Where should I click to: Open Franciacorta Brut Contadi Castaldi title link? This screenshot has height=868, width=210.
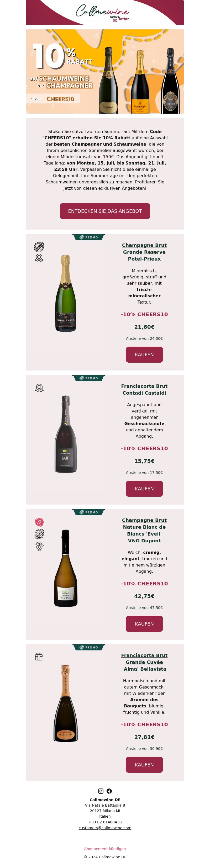coord(144,389)
